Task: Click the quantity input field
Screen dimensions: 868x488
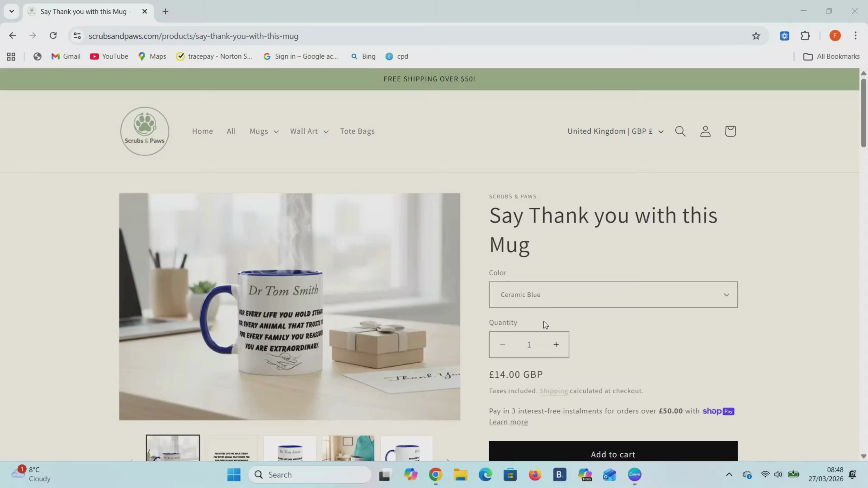Action: click(529, 345)
